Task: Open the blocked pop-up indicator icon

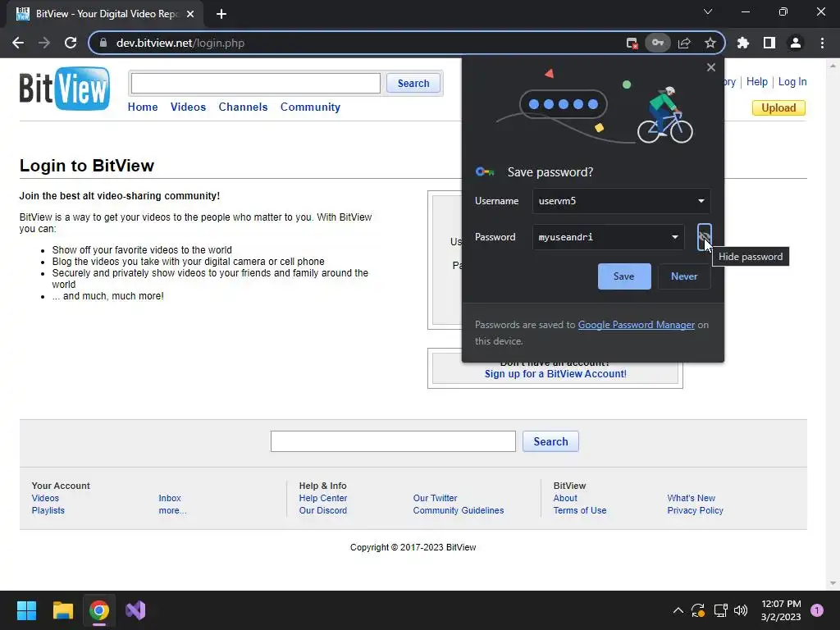Action: [632, 43]
